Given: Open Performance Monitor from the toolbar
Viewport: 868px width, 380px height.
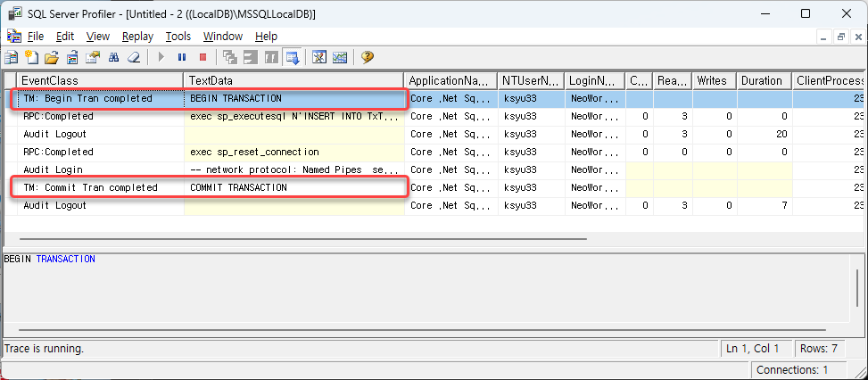Looking at the screenshot, I should point(340,57).
